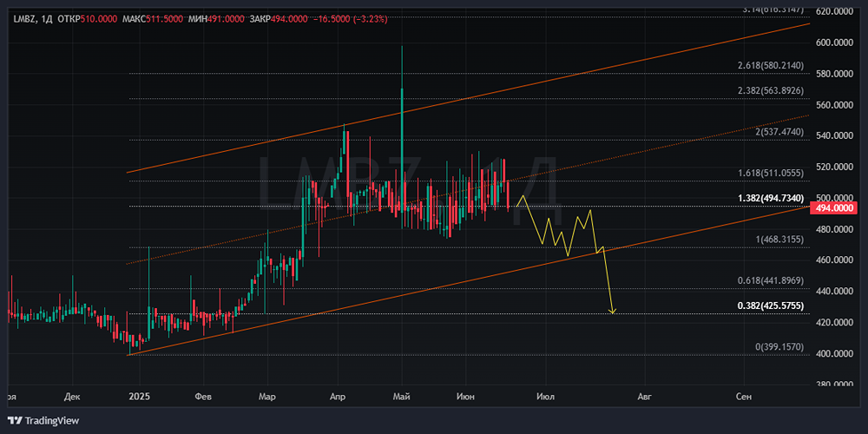Click the Май label on time axis
This screenshot has width=868, height=434.
click(x=403, y=397)
